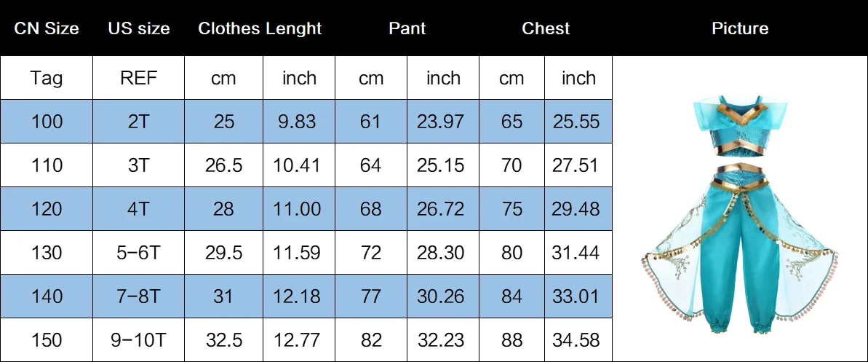This screenshot has width=868, height=362.
Task: Select the 3T US size cell
Action: (x=138, y=165)
